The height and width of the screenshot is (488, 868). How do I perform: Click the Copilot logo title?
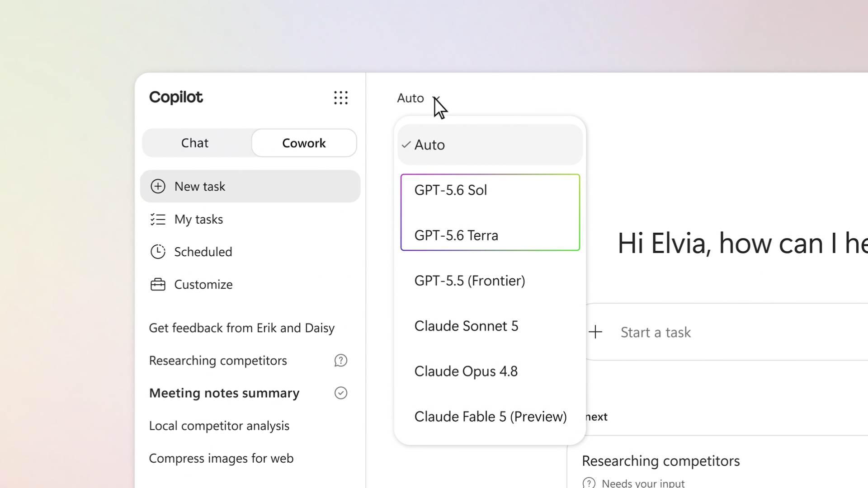[176, 97]
